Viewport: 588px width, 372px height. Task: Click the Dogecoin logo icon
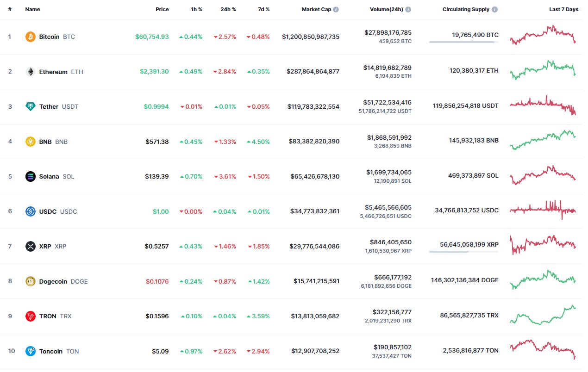tap(30, 281)
